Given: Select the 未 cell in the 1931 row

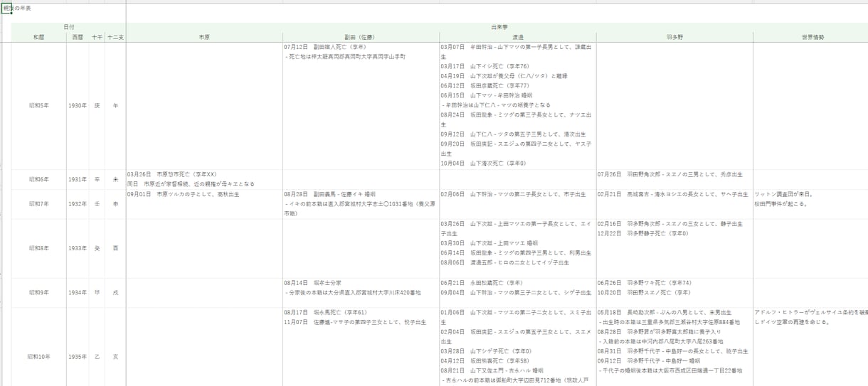Looking at the screenshot, I should pos(115,179).
